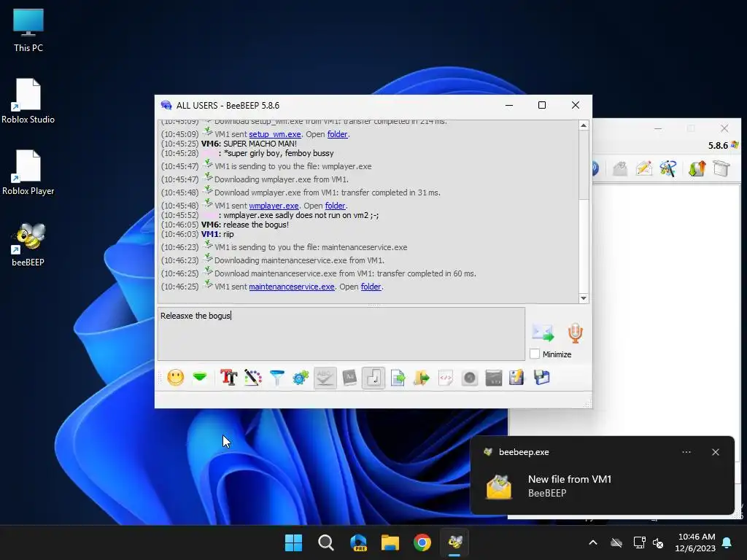The height and width of the screenshot is (560, 747).
Task: Open folder link next to wmplayer.exe
Action: (336, 206)
